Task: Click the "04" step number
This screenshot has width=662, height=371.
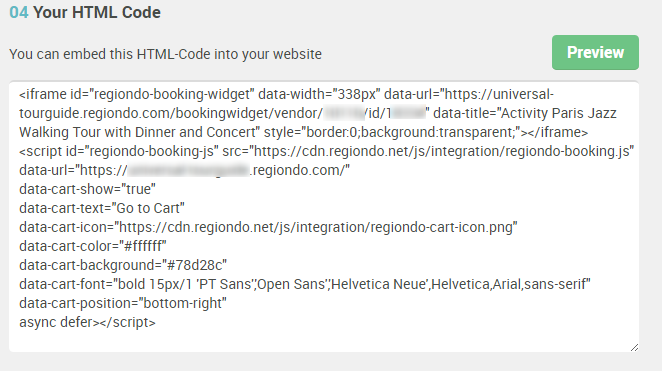Action: [19, 12]
